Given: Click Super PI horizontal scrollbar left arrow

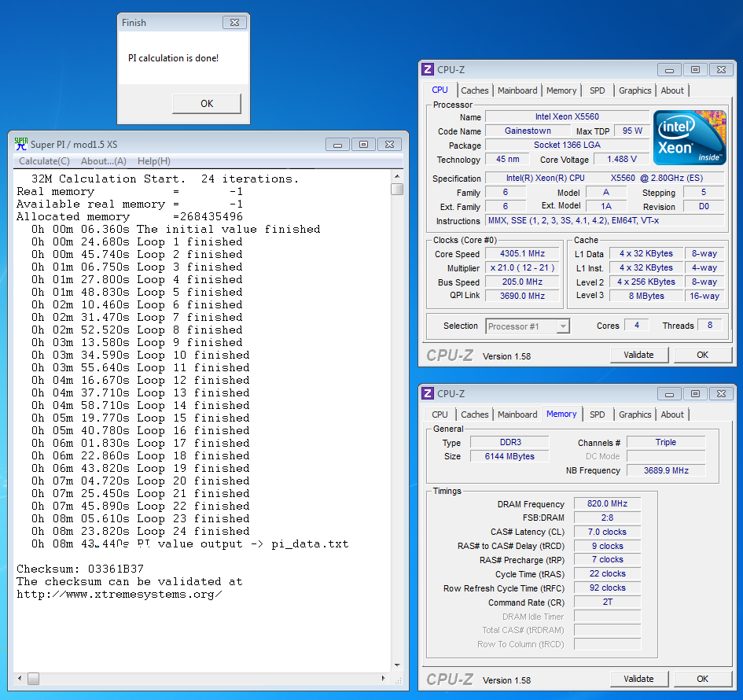Looking at the screenshot, I should (x=20, y=679).
